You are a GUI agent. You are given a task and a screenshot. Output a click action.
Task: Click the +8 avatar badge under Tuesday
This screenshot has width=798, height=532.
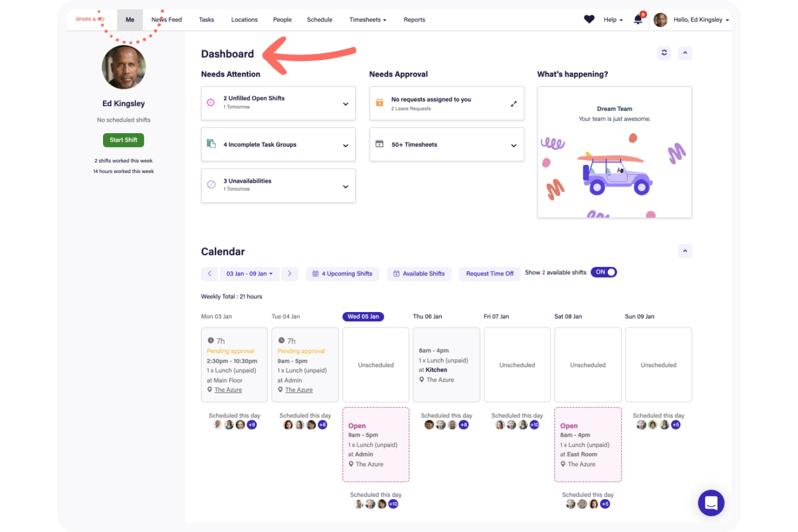[322, 425]
